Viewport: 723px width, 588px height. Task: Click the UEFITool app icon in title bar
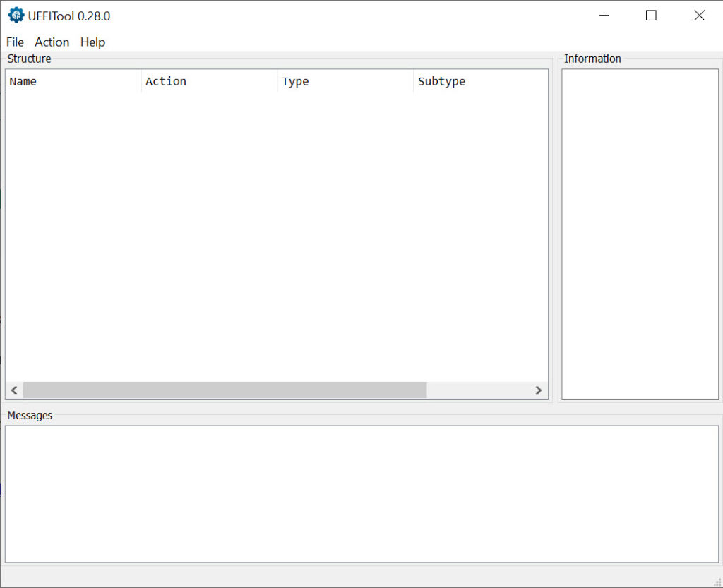click(16, 16)
